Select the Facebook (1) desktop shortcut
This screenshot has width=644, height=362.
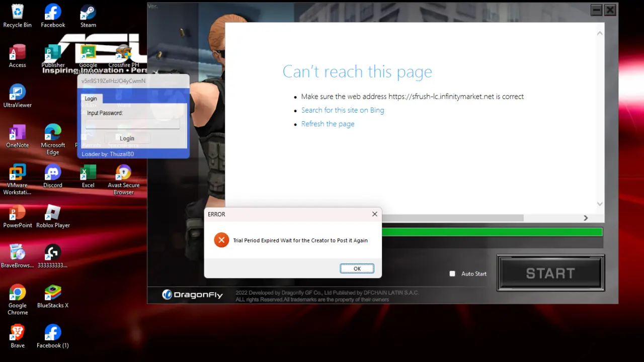[53, 337]
